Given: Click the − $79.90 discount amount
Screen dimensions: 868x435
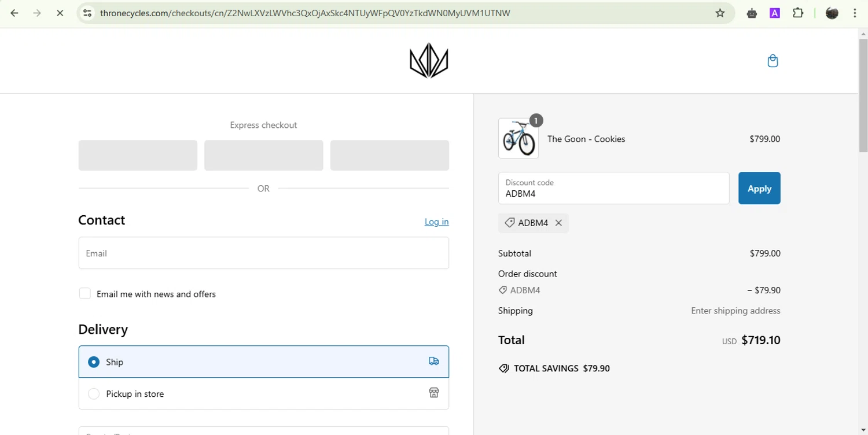Looking at the screenshot, I should tap(764, 290).
